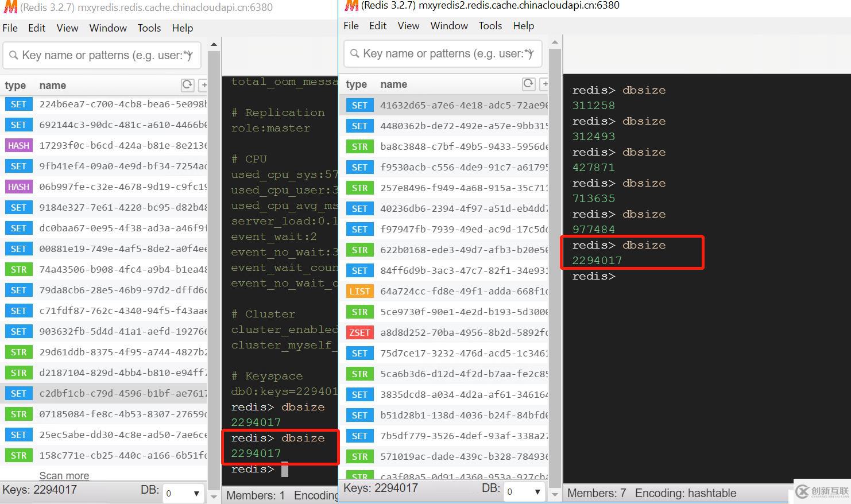Sort by type column in right window
The width and height of the screenshot is (851, 504).
(357, 84)
